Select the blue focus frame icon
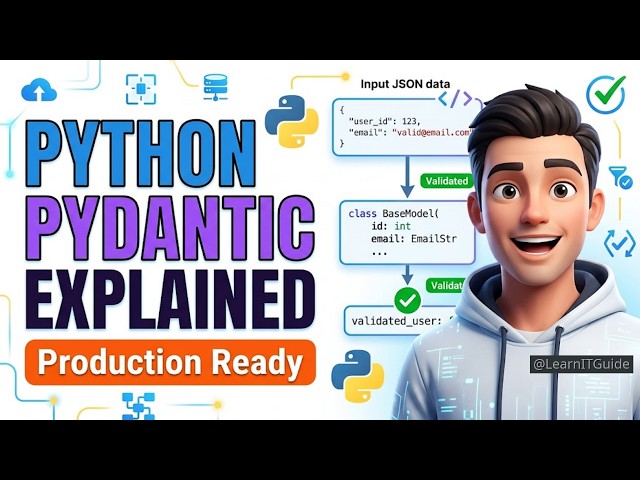The width and height of the screenshot is (640, 480). [141, 89]
